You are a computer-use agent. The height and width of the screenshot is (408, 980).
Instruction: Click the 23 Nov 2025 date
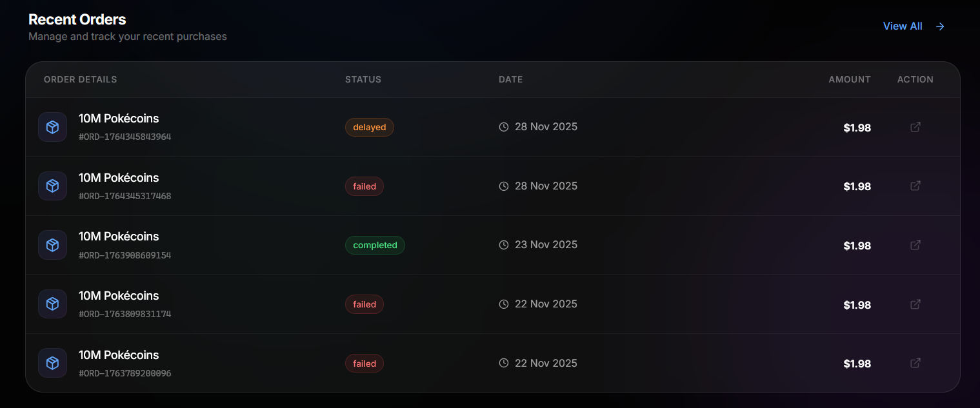pyautogui.click(x=546, y=245)
